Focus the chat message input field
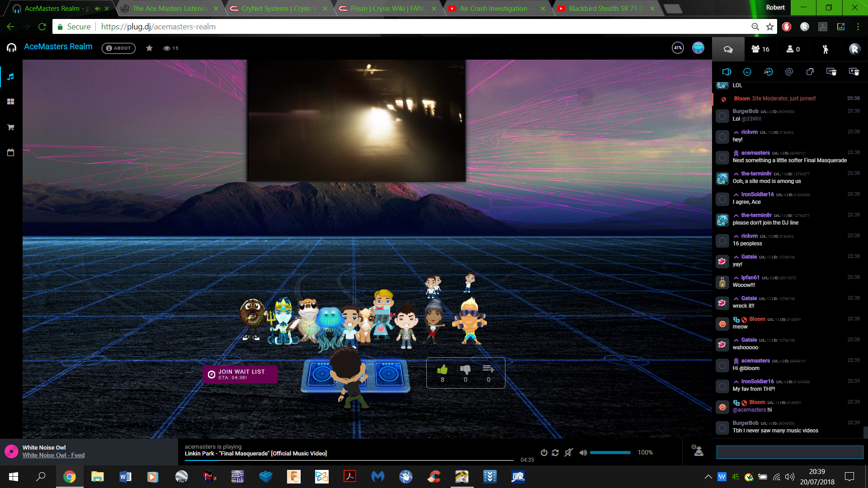Image resolution: width=868 pixels, height=488 pixels. [x=790, y=452]
